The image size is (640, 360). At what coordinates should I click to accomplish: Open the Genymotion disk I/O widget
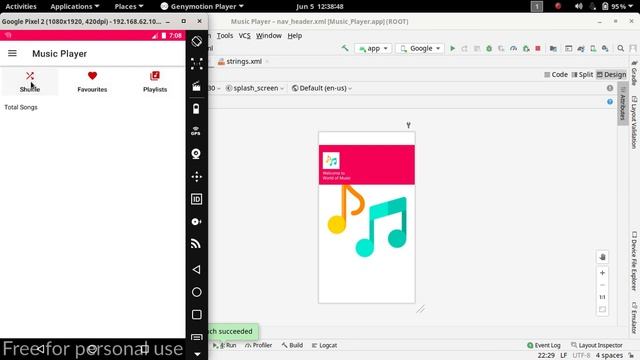[196, 221]
